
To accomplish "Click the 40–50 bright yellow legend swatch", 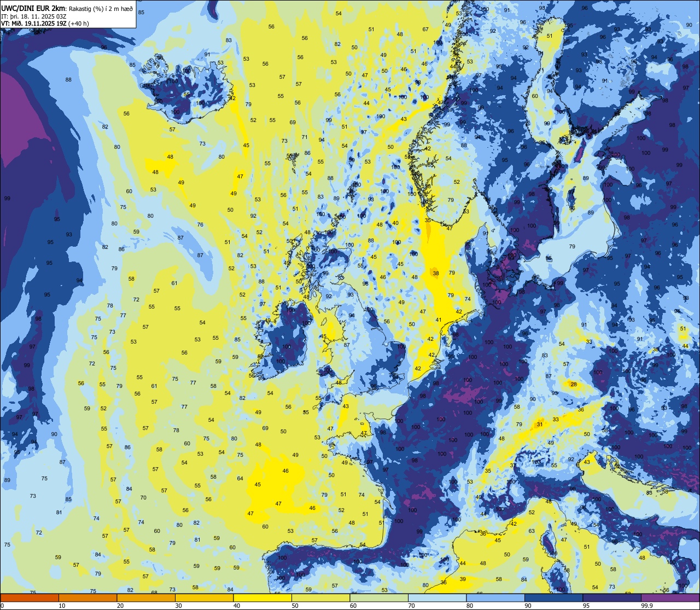I will click(x=262, y=598).
